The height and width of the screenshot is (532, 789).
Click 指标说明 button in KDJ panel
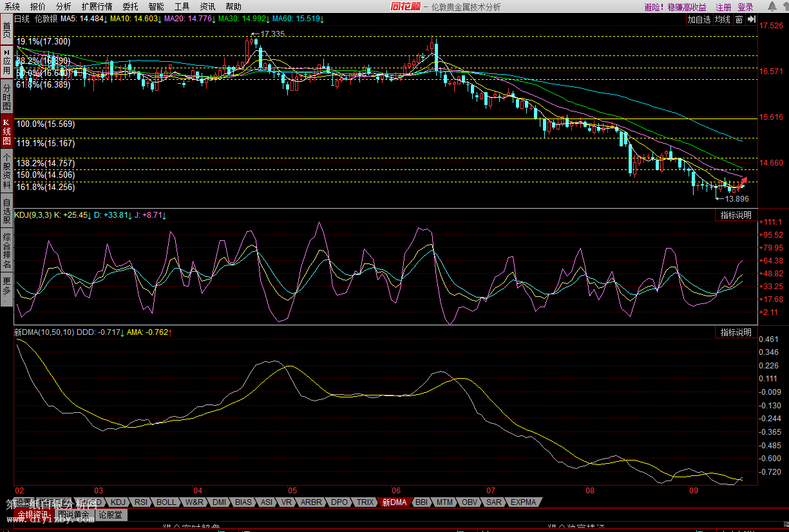click(735, 216)
